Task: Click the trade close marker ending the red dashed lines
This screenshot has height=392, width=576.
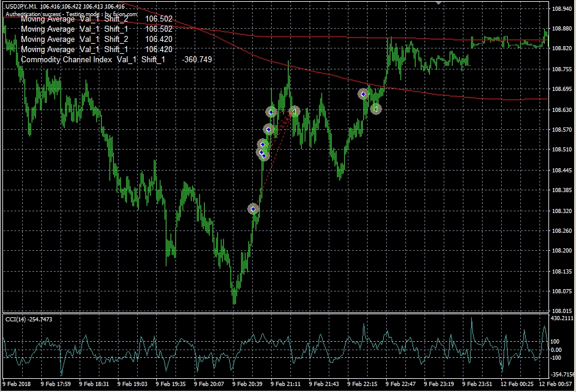Action: pyautogui.click(x=294, y=111)
